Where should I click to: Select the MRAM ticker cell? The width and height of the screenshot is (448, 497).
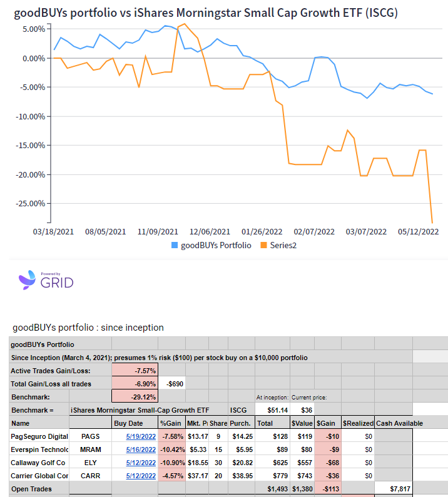[x=91, y=449]
